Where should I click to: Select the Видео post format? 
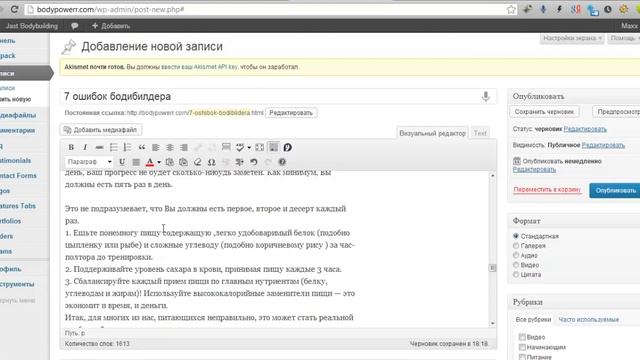tap(516, 265)
